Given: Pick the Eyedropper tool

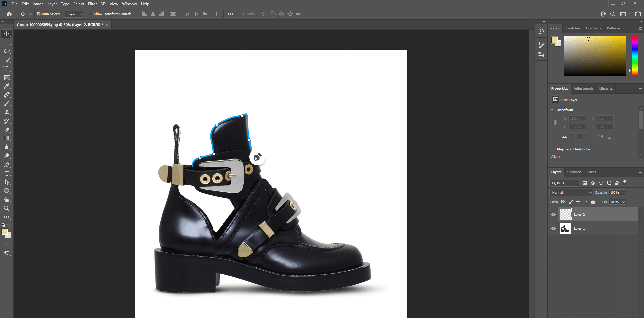Looking at the screenshot, I should click(x=7, y=86).
